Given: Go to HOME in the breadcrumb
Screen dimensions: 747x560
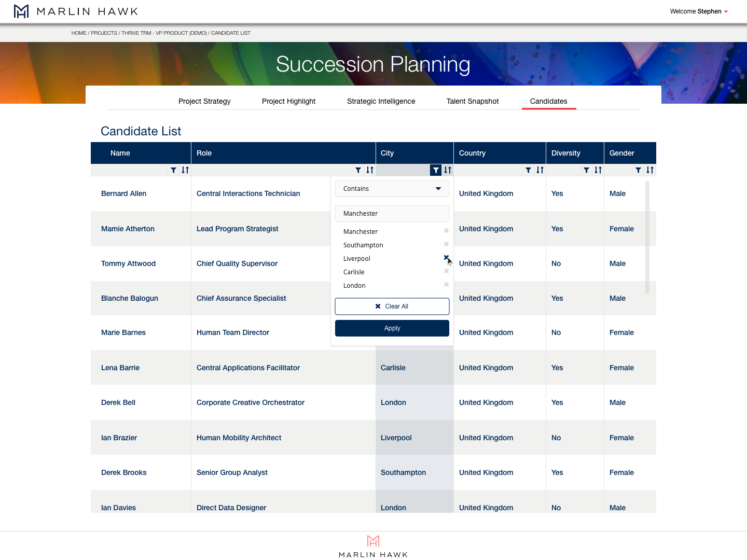Looking at the screenshot, I should 79,33.
